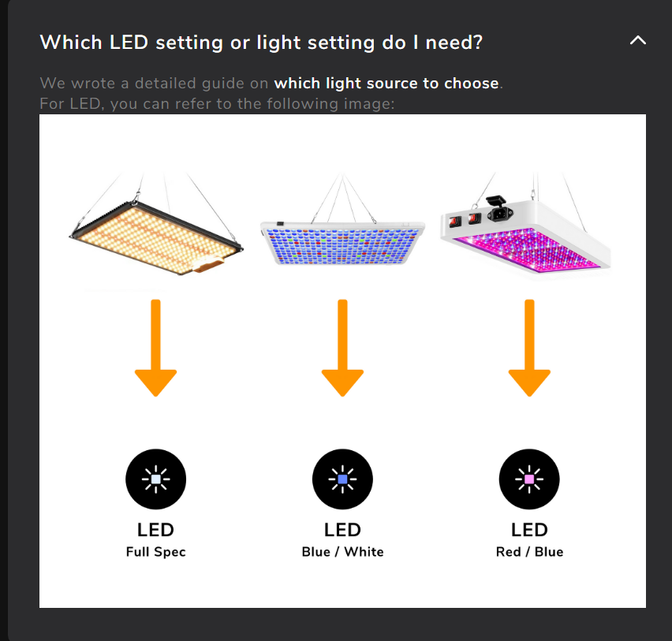This screenshot has width=672, height=641.
Task: Click the orange arrow under the blue panel
Action: (x=342, y=348)
